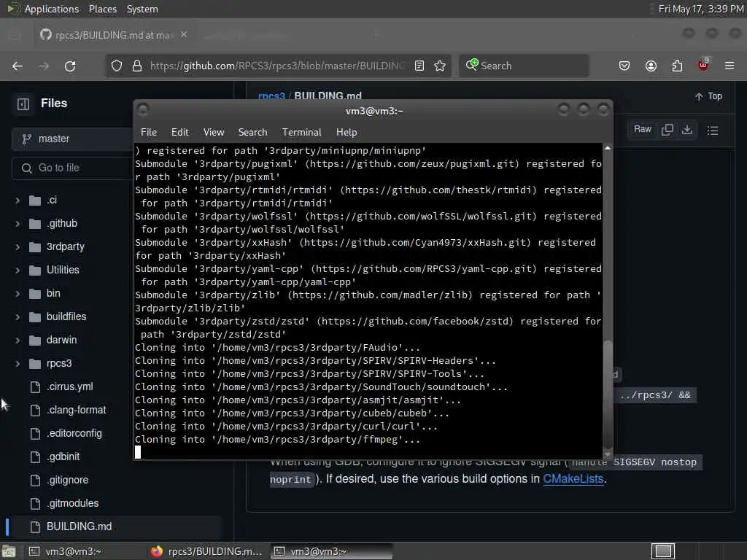This screenshot has width=747, height=560.
Task: Switch to Firefox rpcs3/BUILDING.m... taskbar item
Action: 206,551
